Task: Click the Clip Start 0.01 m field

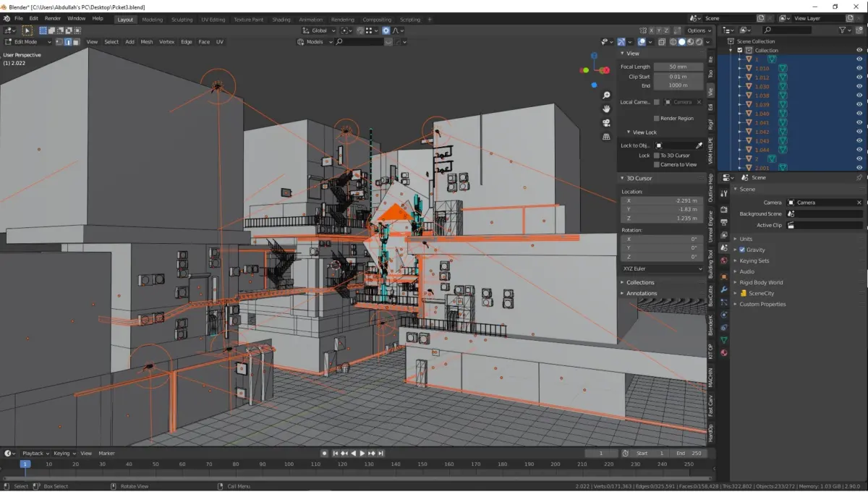Action: click(678, 76)
